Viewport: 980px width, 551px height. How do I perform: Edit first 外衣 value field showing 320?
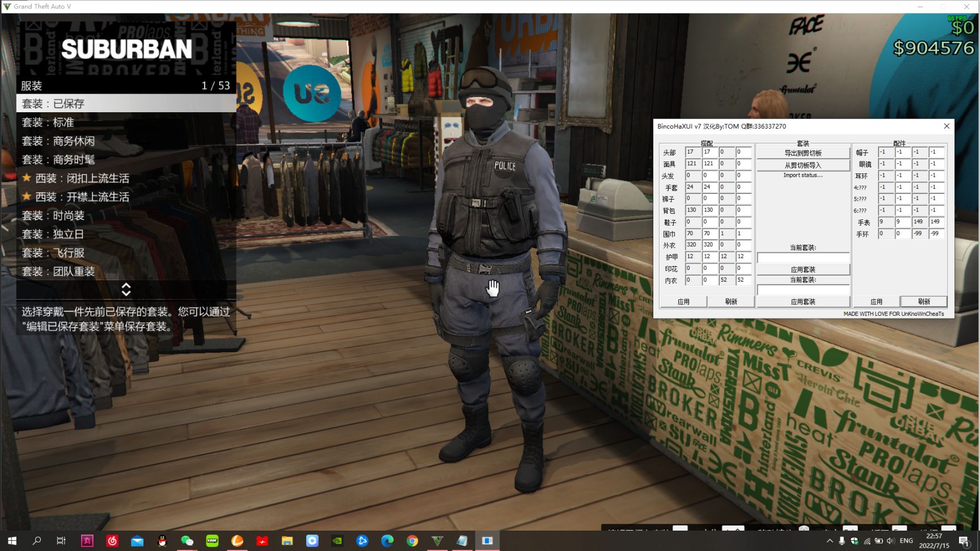point(693,245)
